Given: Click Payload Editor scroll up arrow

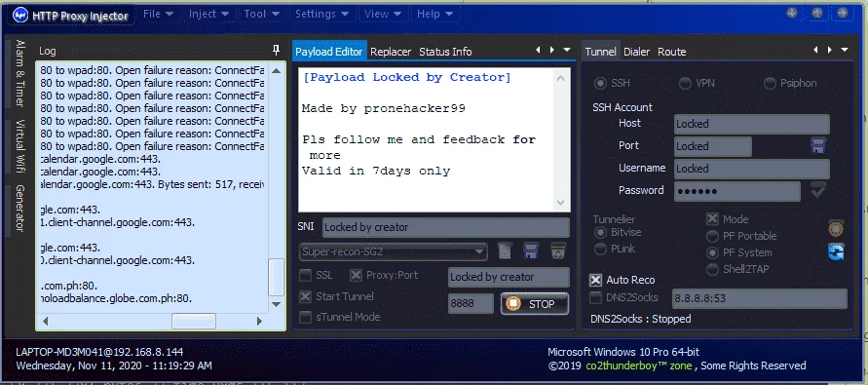Looking at the screenshot, I should 561,79.
